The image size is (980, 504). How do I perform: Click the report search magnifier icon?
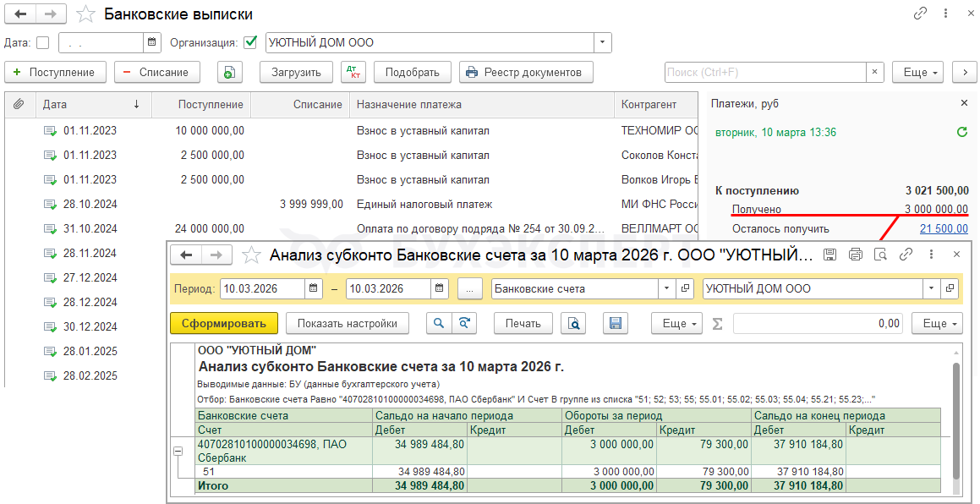pyautogui.click(x=438, y=323)
